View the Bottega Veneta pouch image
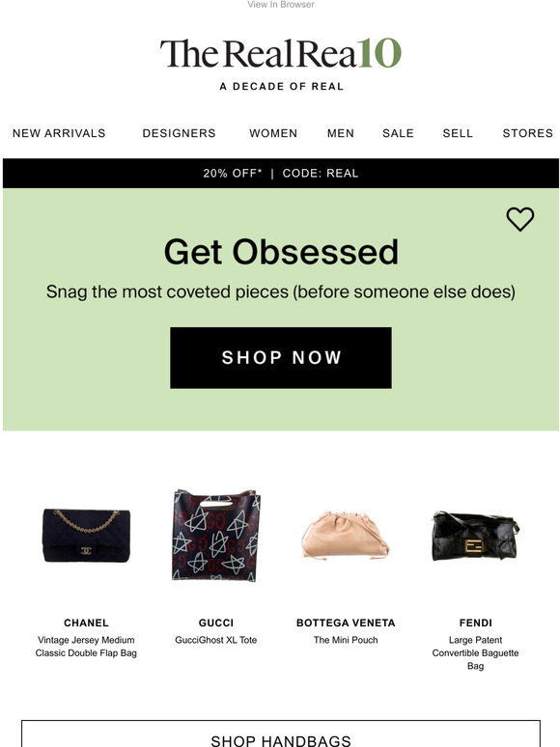Image resolution: width=560 pixels, height=747 pixels. point(346,536)
